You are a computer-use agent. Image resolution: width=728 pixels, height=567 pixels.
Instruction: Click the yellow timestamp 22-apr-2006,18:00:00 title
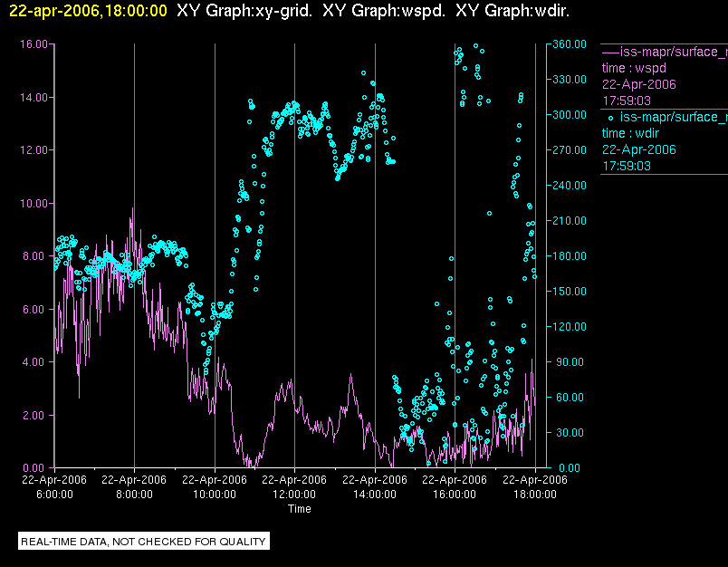[x=88, y=11]
